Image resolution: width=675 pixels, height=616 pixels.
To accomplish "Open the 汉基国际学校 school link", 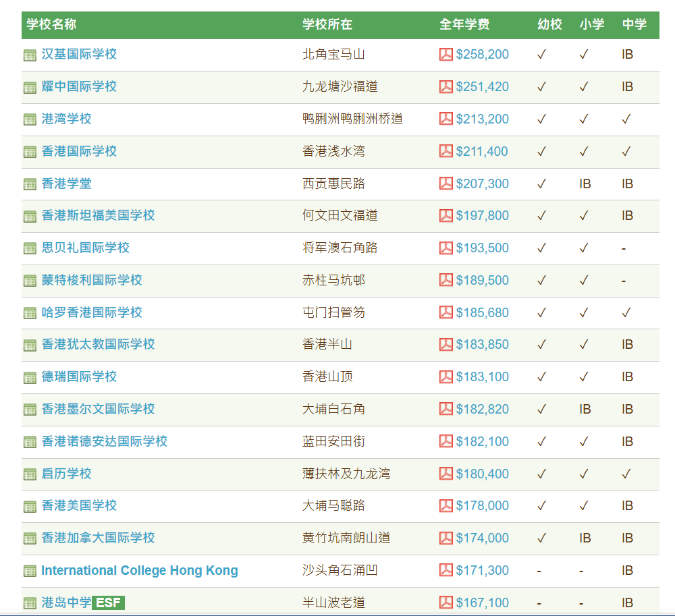I will click(79, 54).
